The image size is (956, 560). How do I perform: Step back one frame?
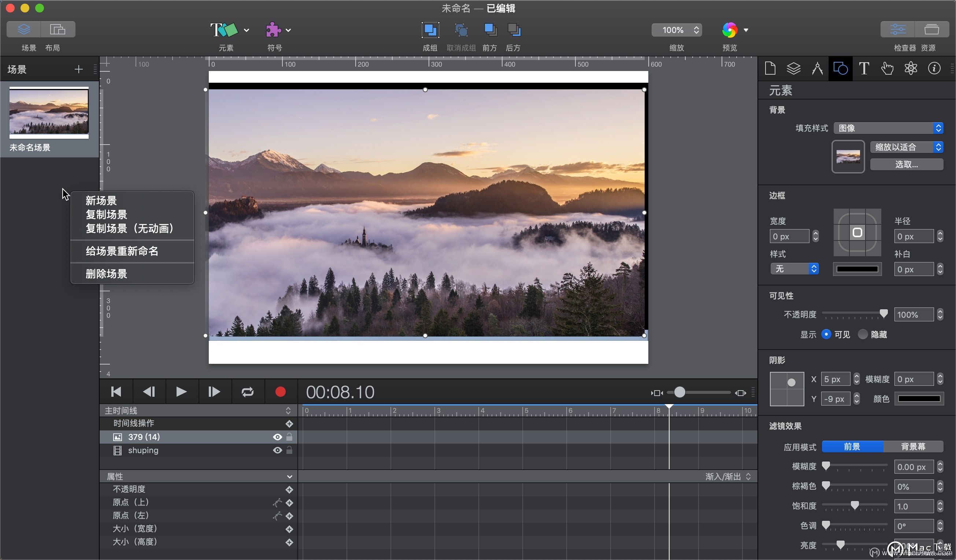pos(149,392)
